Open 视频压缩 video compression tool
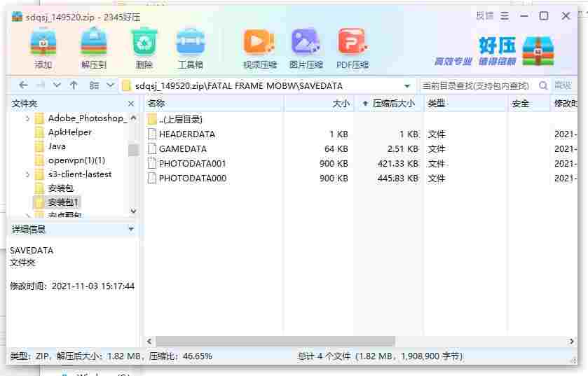This screenshot has width=588, height=376. pyautogui.click(x=259, y=49)
